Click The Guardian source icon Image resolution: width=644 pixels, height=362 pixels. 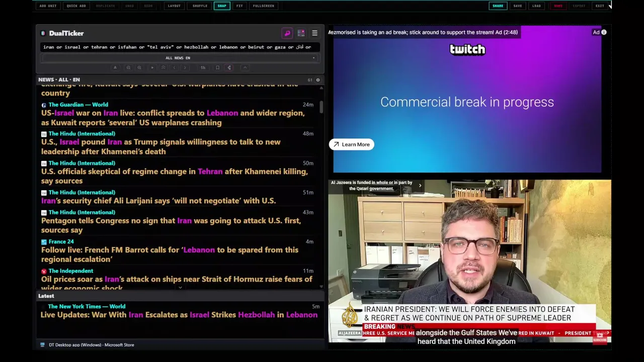tap(44, 105)
